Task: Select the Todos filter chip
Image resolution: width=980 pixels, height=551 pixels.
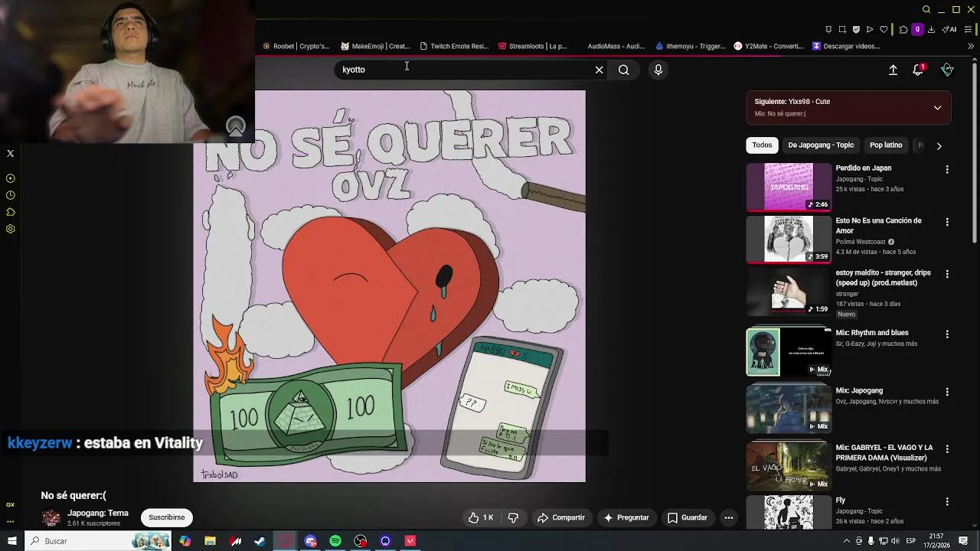Action: 762,145
